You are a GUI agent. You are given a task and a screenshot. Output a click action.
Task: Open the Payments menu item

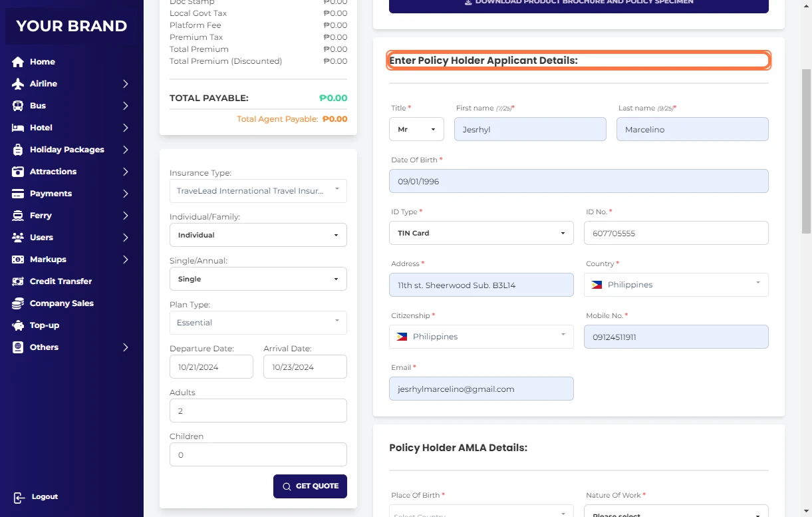(51, 194)
